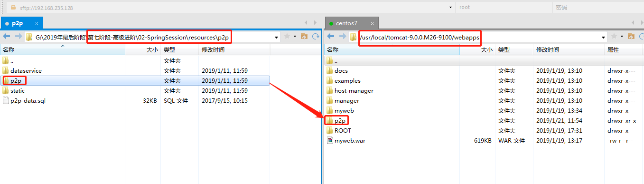Bookmark the local path with the star
The image size is (644, 184).
tap(288, 37)
